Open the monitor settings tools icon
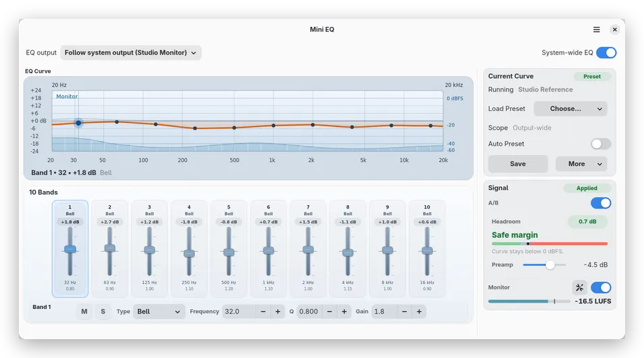This screenshot has height=358, width=644. (x=579, y=287)
